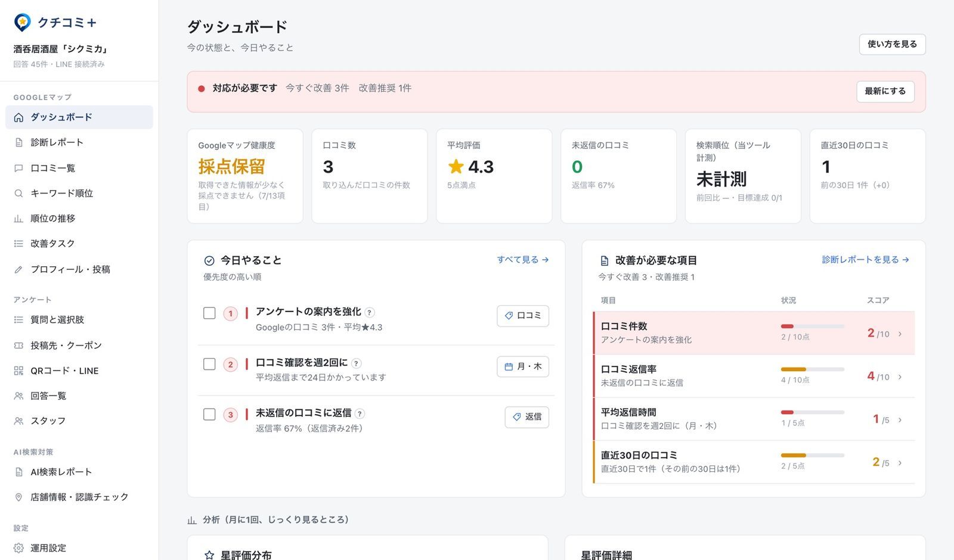Click the gear icon beside 運用設定
Viewport: 954px width, 560px height.
coord(18,548)
